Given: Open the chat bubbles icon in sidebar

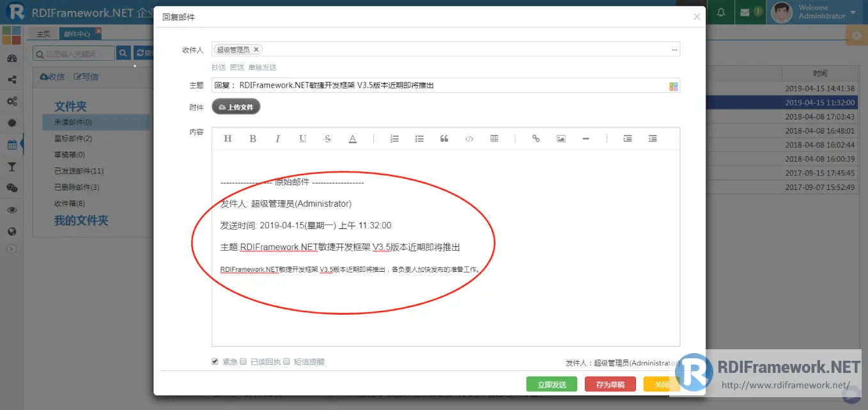Looking at the screenshot, I should pyautogui.click(x=12, y=188).
